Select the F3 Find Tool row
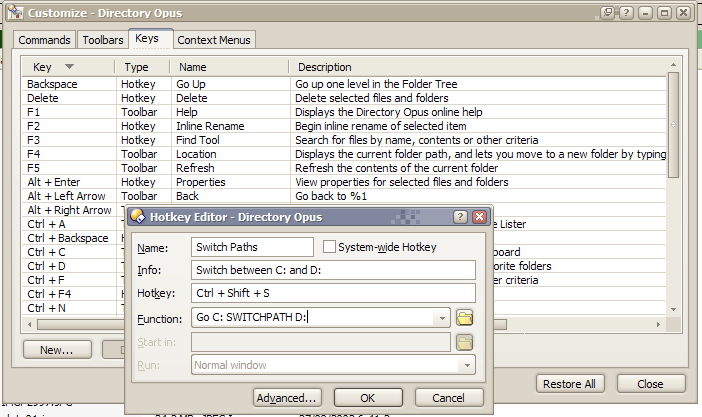 344,140
